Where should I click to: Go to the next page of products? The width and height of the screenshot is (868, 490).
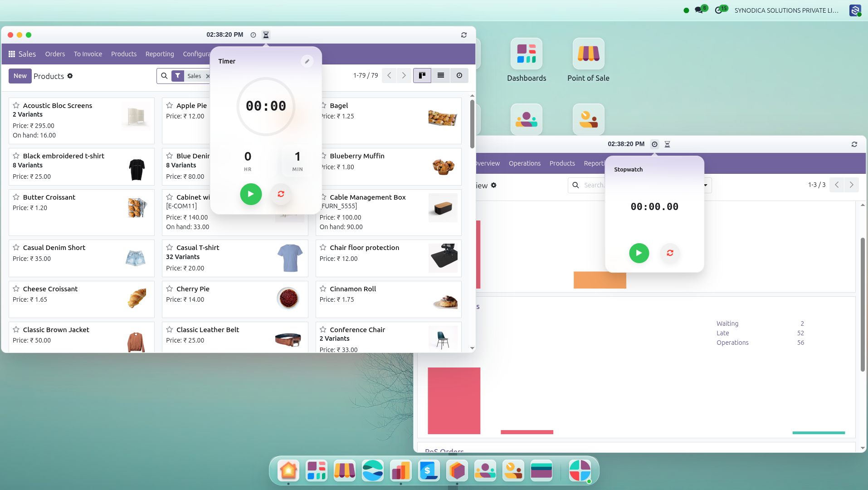(404, 76)
